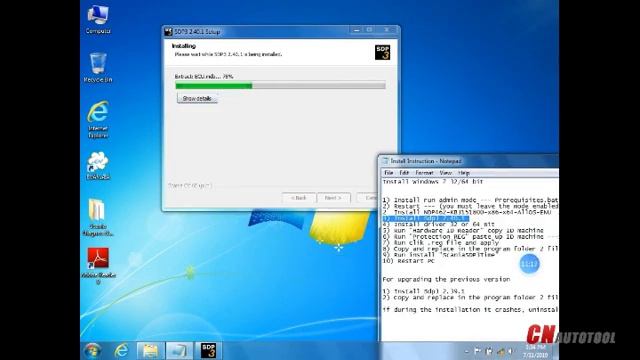Click 'For upgrading the previous version' text
This screenshot has height=360, width=640.
(446, 280)
